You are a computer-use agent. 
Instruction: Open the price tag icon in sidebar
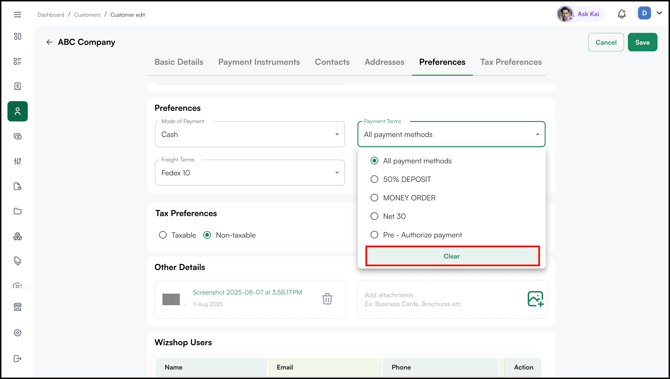[18, 261]
